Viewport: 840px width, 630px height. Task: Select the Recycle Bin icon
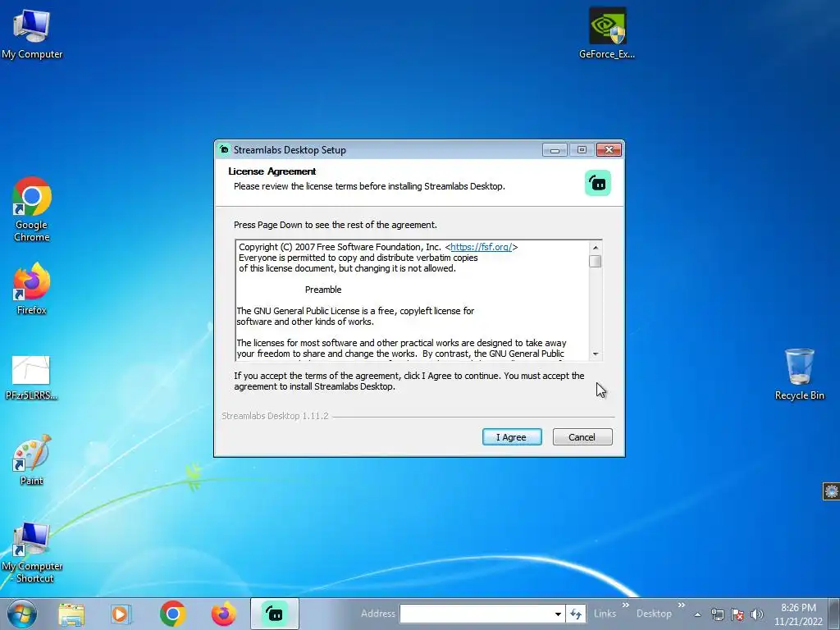799,374
